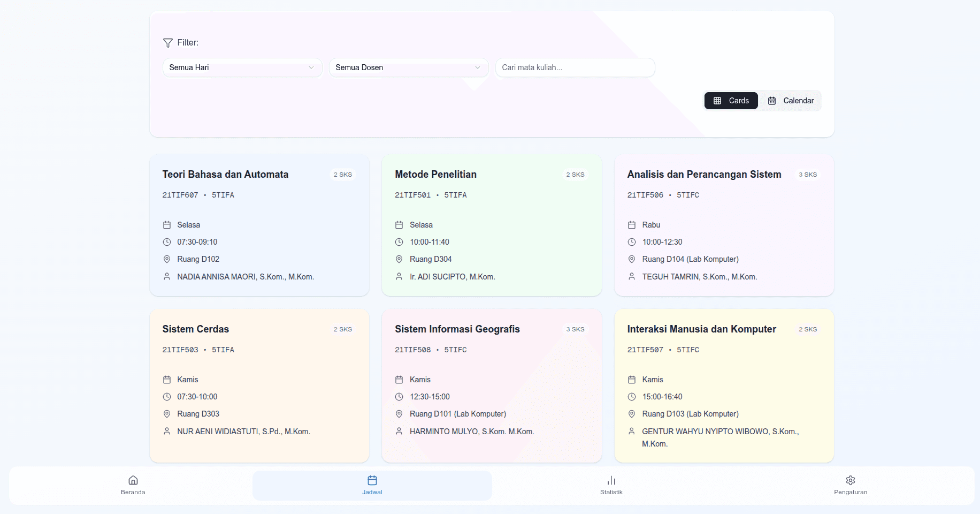Click lecturer person icon on Sistem Cerdas card
The width and height of the screenshot is (980, 514).
[167, 431]
